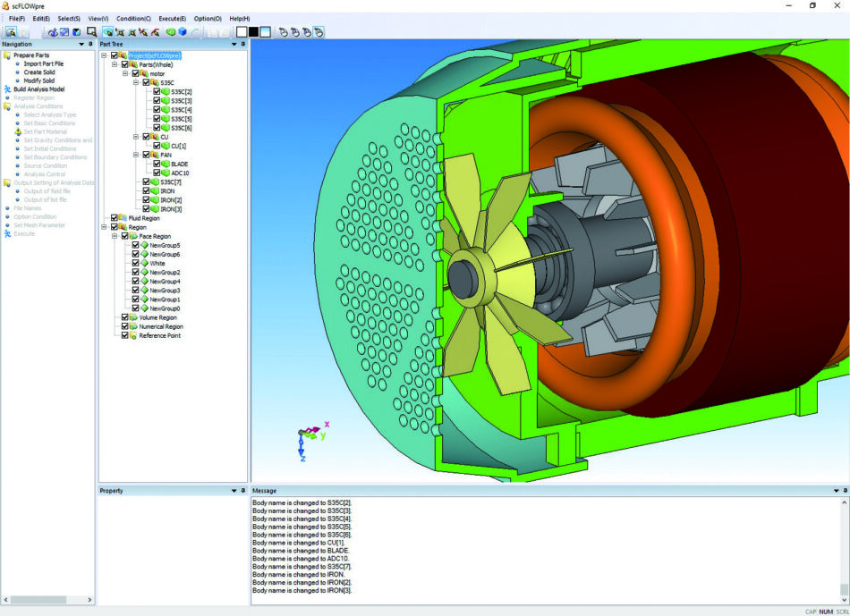
Task: Uncheck the IRON[3] part checkbox
Action: [x=147, y=208]
